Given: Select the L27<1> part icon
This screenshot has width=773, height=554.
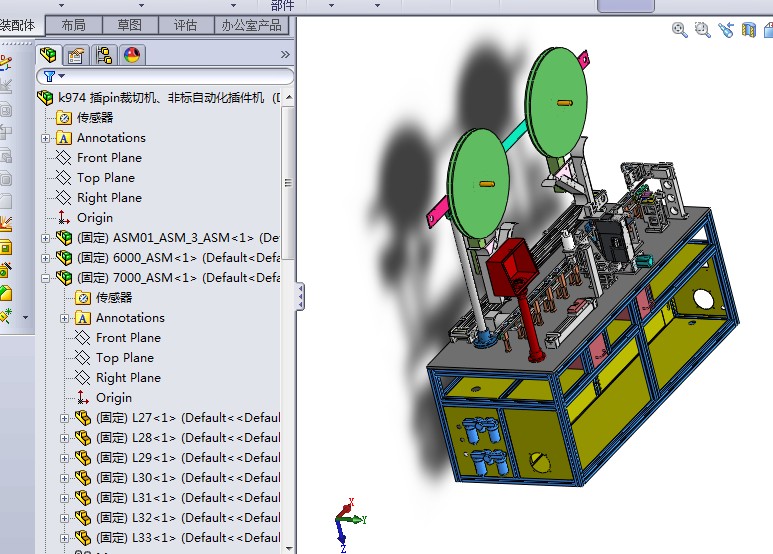Looking at the screenshot, I should click(83, 418).
